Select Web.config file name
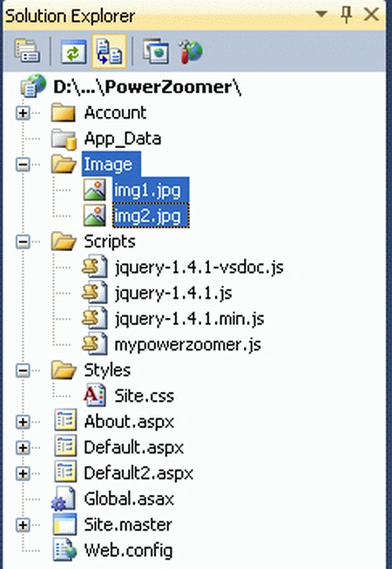The height and width of the screenshot is (569, 392). (x=128, y=551)
